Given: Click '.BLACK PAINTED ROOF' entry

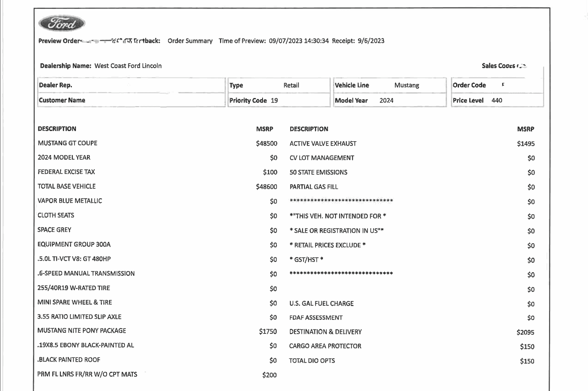Looking at the screenshot, I should coord(69,360).
